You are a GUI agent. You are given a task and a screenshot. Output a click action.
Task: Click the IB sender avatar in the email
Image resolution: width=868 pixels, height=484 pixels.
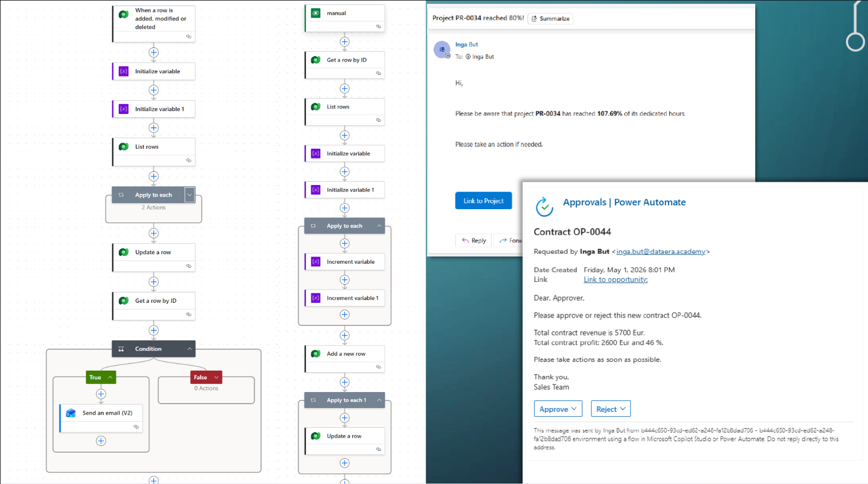[x=442, y=50]
